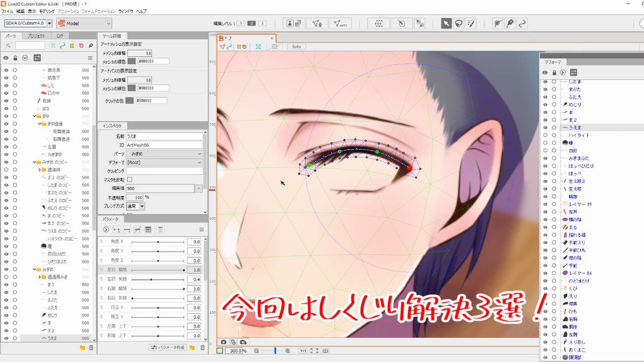Toggle the Solo button
The image size is (644, 362).
click(296, 47)
